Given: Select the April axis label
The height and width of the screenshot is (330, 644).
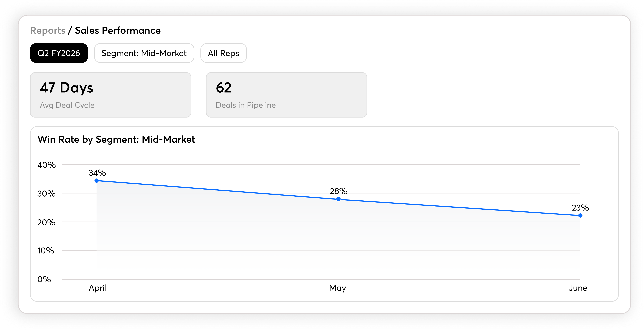Looking at the screenshot, I should pyautogui.click(x=98, y=288).
